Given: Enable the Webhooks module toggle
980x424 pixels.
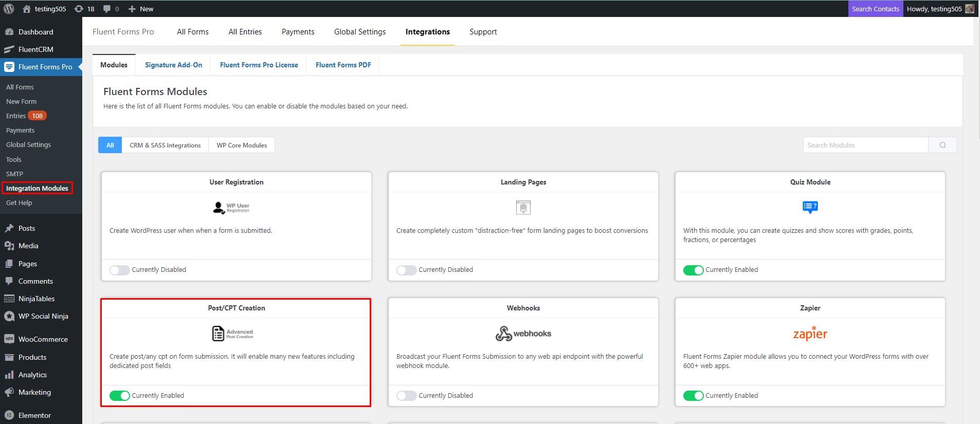Looking at the screenshot, I should coord(407,396).
